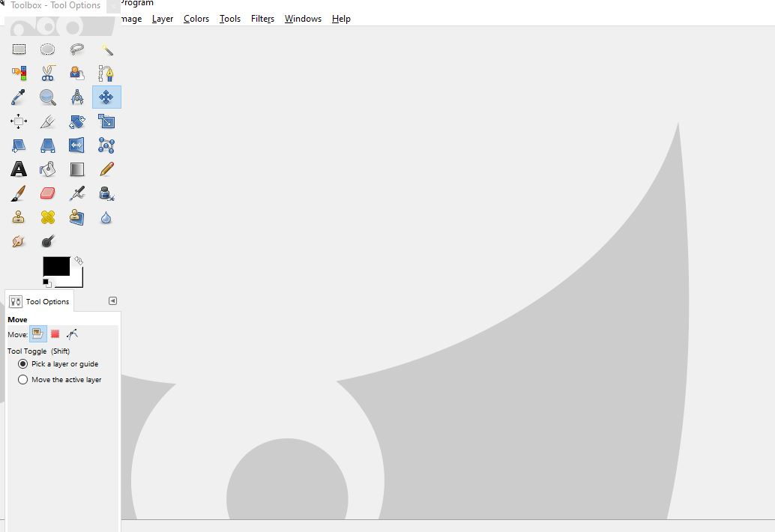Screen dimensions: 775x532
Task: Open the Help menu
Action: 341,19
